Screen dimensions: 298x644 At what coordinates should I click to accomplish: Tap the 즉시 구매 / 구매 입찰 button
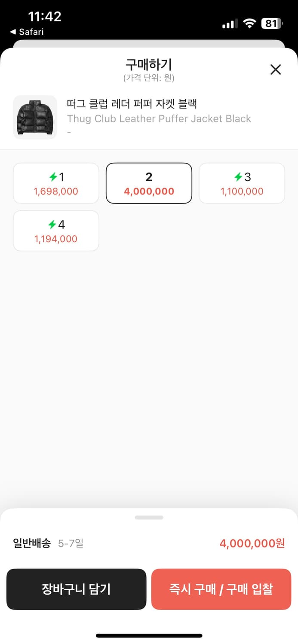(x=221, y=589)
